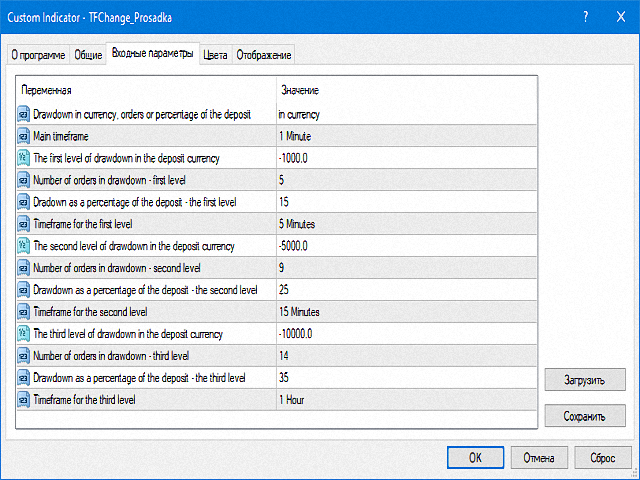Click icon of second level drawdown currency row
Viewport: 640px width, 480px height.
tap(24, 246)
